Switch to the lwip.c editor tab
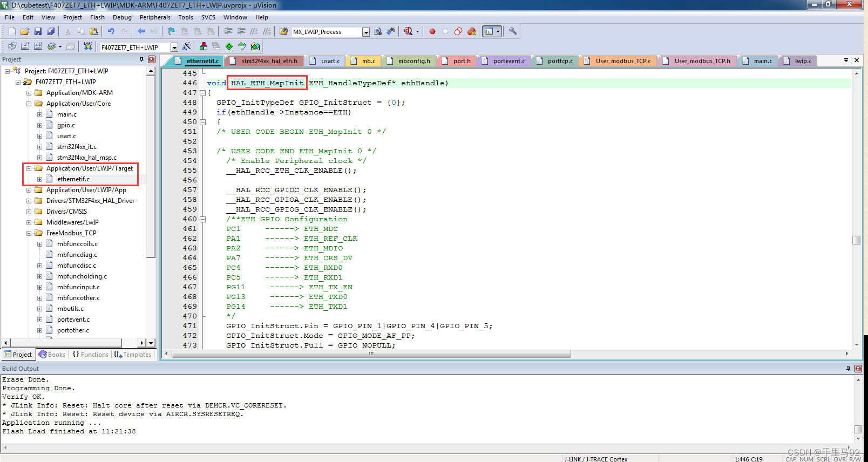The image size is (868, 462). [x=799, y=61]
